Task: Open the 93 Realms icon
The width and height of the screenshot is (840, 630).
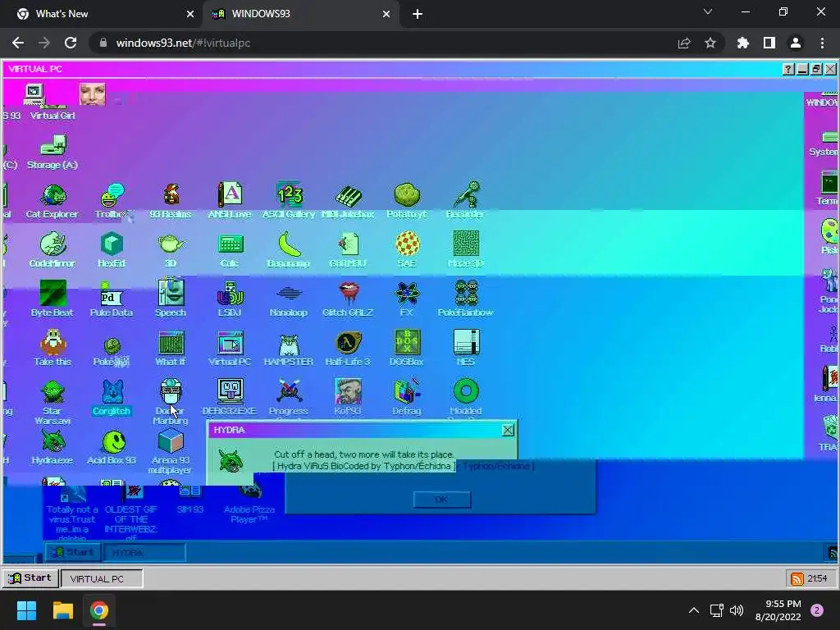Action: click(x=171, y=202)
